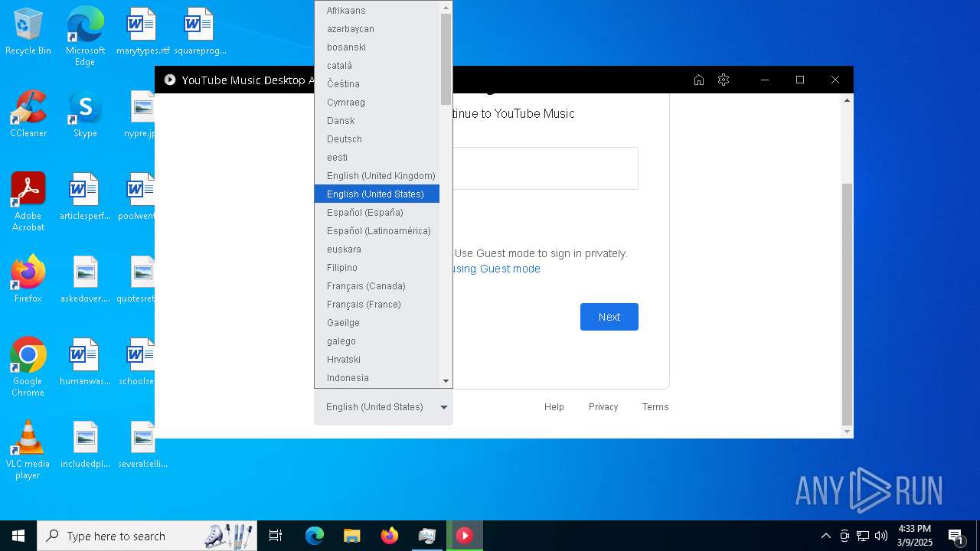Open File Explorer from taskbar
The height and width of the screenshot is (551, 980).
point(351,536)
